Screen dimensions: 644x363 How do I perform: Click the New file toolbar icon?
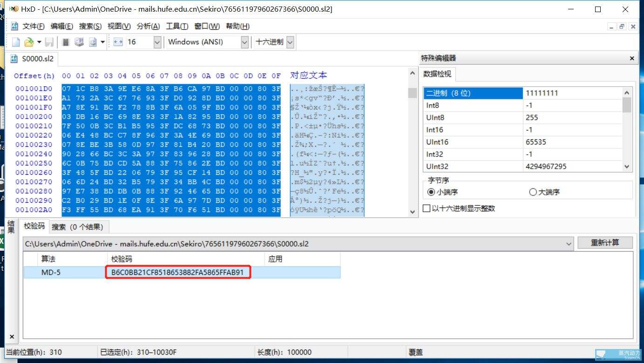16,42
